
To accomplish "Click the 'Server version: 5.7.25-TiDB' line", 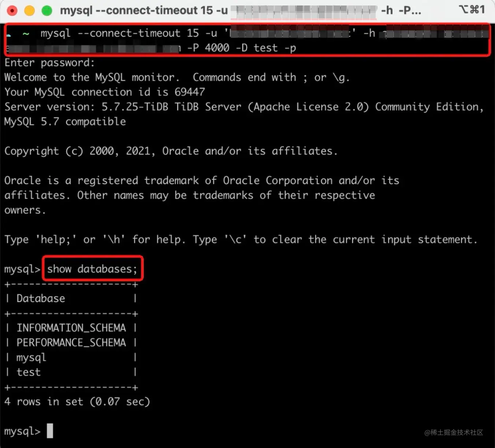I will click(244, 107).
